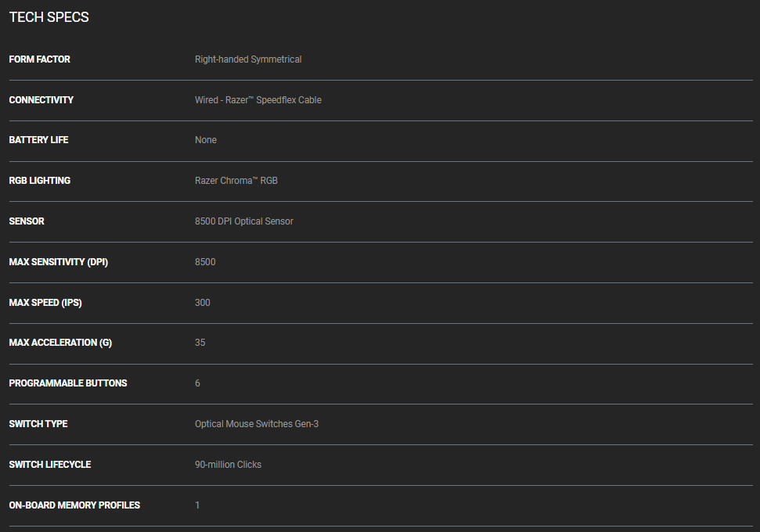Select the Razer Chroma RGB value
Image resolution: width=760 pixels, height=532 pixels.
click(x=236, y=181)
